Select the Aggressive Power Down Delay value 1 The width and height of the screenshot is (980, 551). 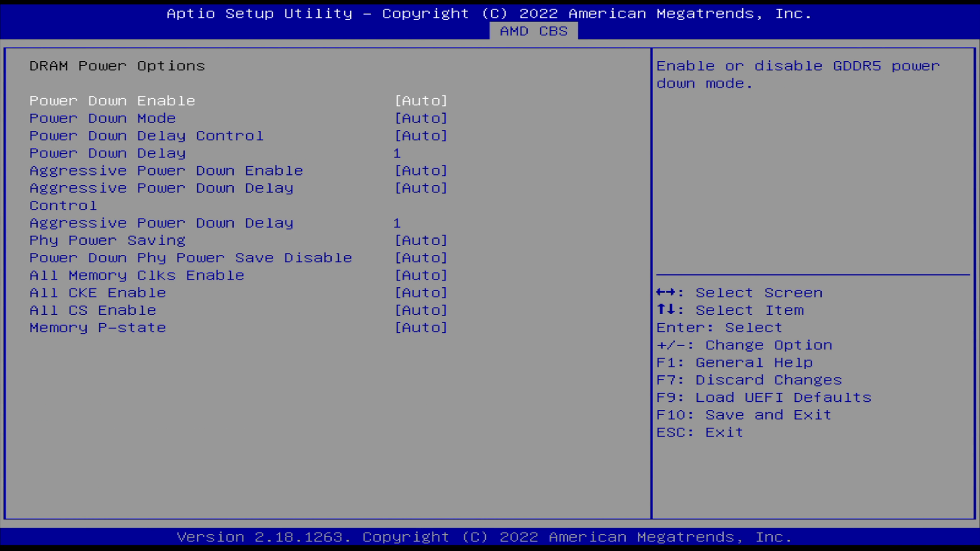pos(397,223)
